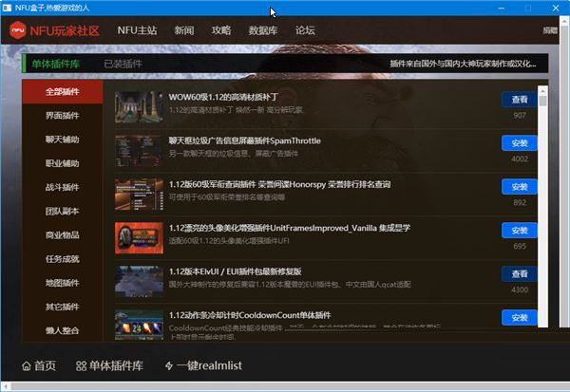This screenshot has height=392, width=570.
Task: Install the CooldownCount plugin
Action: click(520, 318)
